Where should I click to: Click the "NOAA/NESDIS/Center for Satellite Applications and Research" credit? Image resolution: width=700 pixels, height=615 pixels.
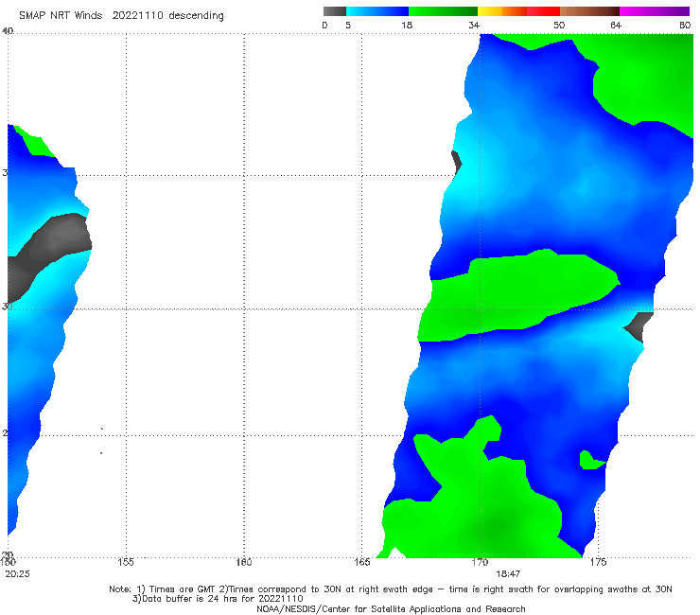click(x=391, y=609)
